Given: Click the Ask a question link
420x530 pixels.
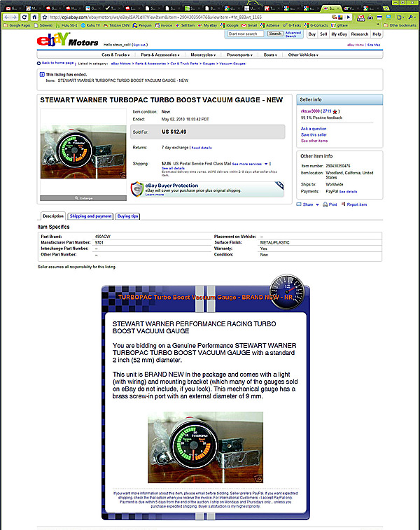Looking at the screenshot, I should [314, 129].
